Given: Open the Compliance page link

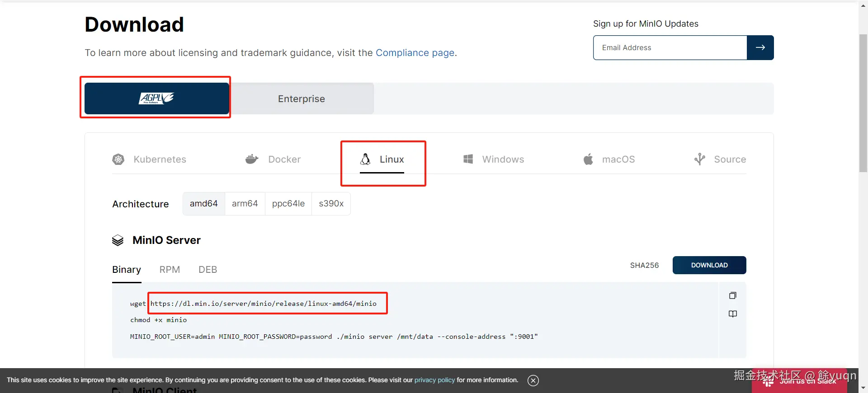Looking at the screenshot, I should click(415, 53).
